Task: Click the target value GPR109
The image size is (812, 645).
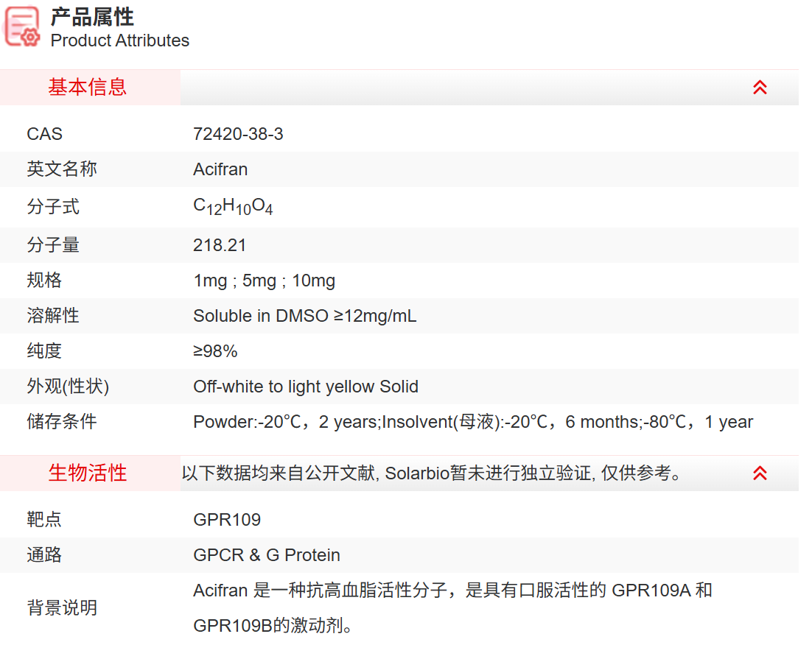Action: pyautogui.click(x=227, y=520)
